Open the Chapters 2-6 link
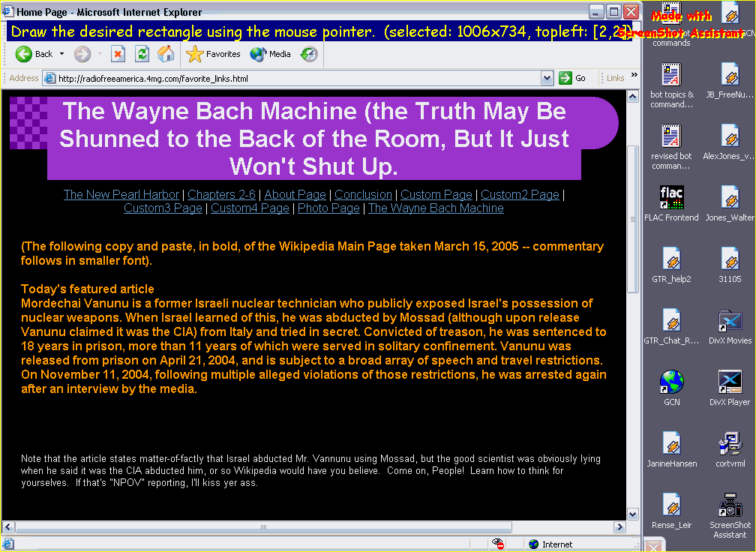The image size is (756, 552). (x=221, y=194)
